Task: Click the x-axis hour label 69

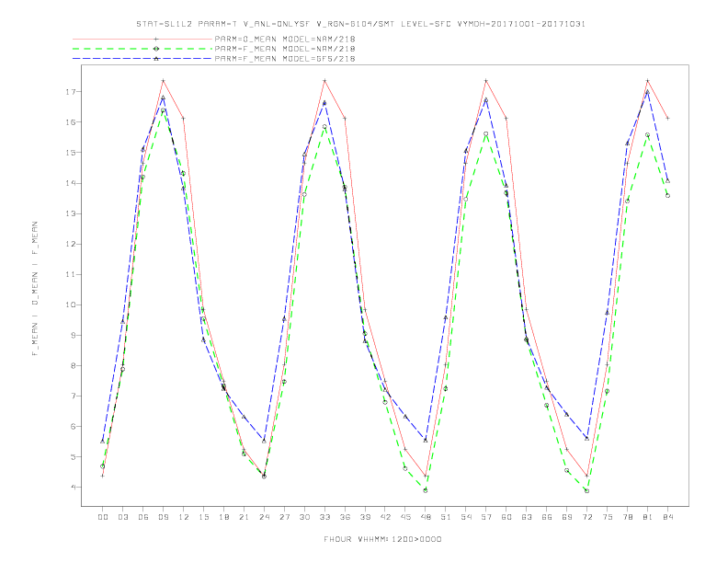Action: pyautogui.click(x=567, y=517)
